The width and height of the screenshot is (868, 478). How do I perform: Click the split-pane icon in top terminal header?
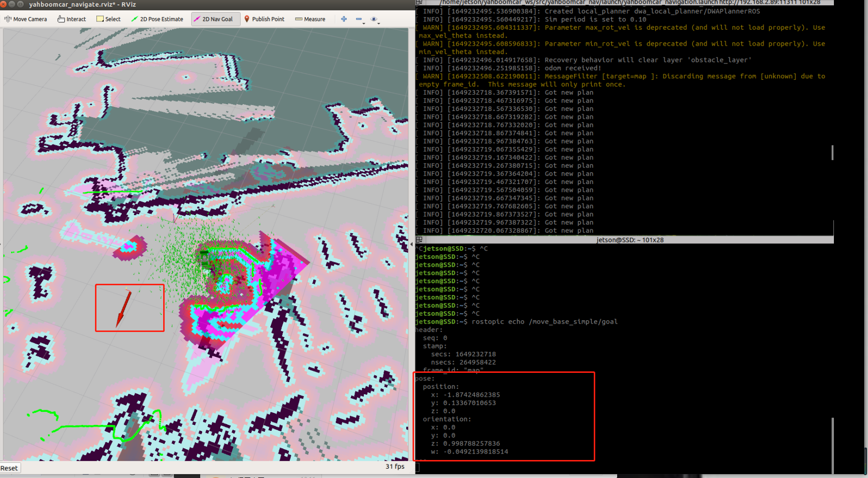point(419,2)
